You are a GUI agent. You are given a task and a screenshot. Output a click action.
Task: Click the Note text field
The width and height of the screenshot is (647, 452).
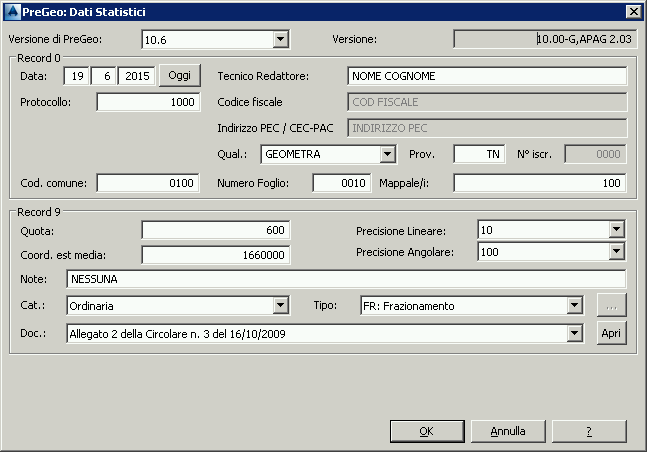345,279
